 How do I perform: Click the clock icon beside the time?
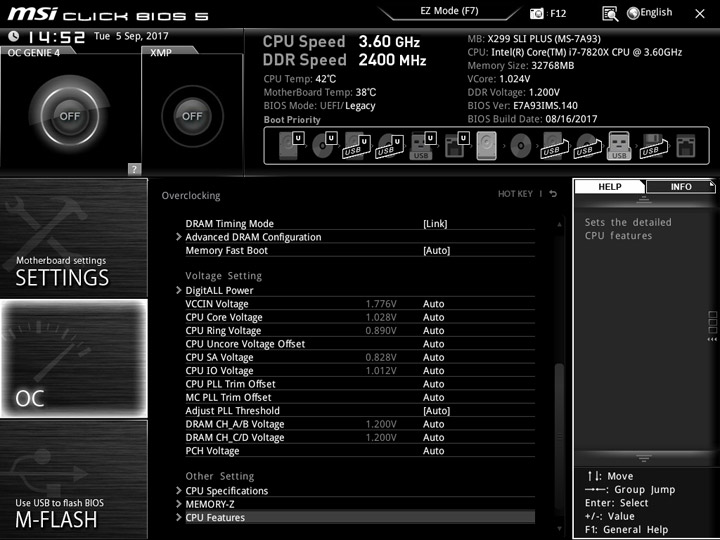point(14,36)
